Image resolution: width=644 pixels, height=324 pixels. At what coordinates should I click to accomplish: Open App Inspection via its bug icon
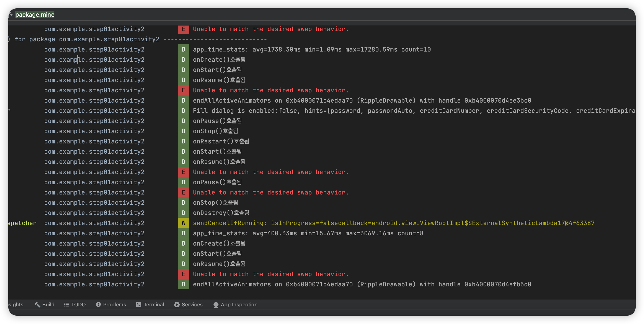(216, 305)
